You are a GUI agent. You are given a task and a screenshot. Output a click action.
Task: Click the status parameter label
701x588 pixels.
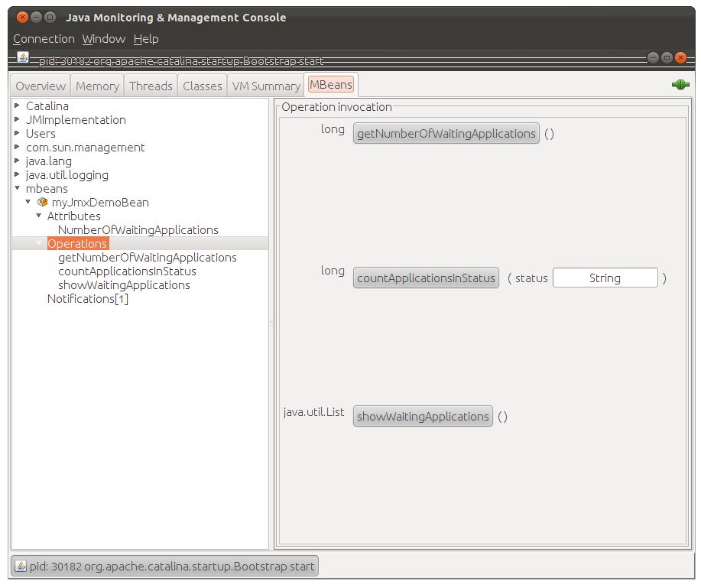[531, 278]
